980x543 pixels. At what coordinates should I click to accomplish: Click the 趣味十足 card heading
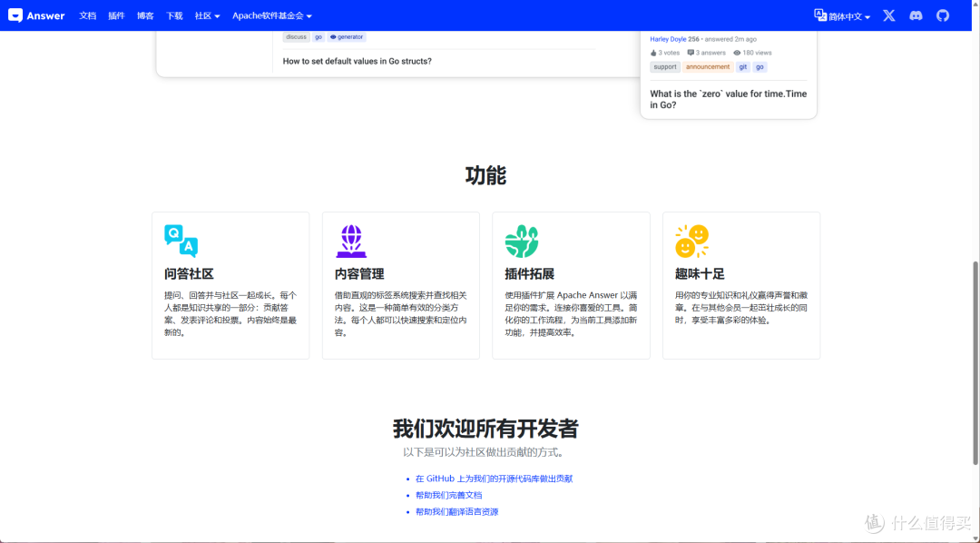(x=700, y=274)
